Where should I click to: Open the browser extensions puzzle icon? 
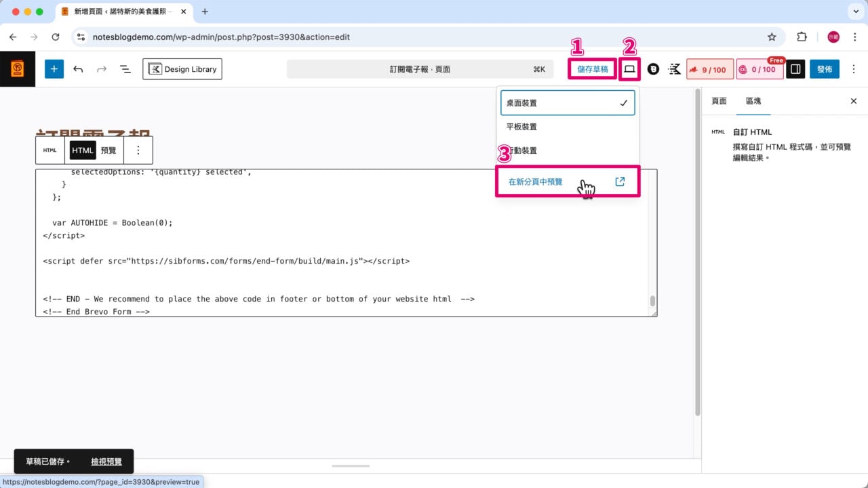[x=802, y=37]
